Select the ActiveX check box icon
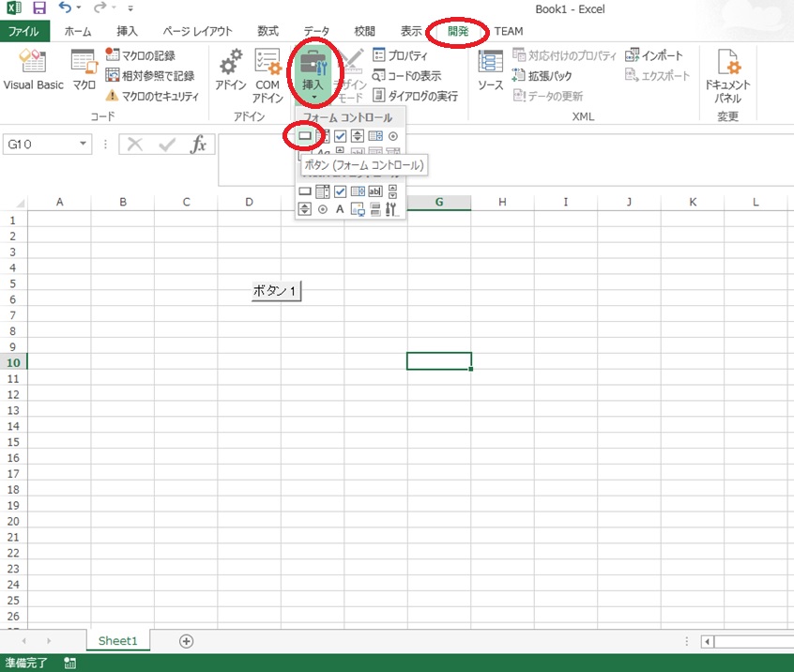This screenshot has width=794, height=672. point(341,191)
